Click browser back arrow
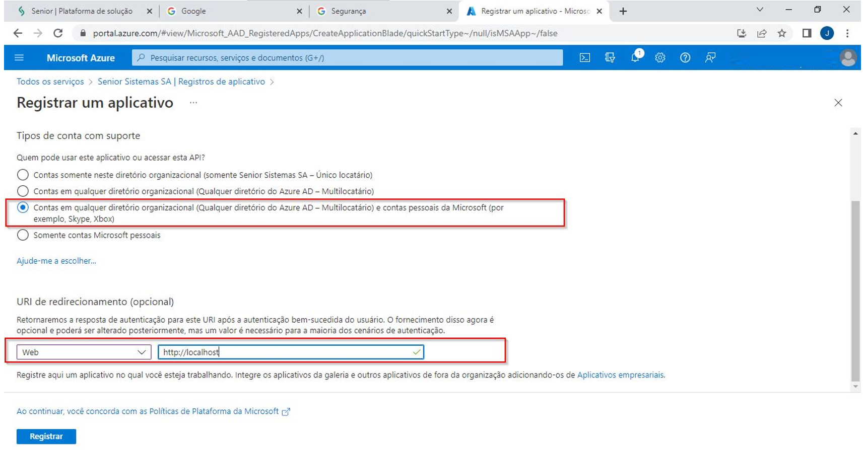 coord(18,33)
